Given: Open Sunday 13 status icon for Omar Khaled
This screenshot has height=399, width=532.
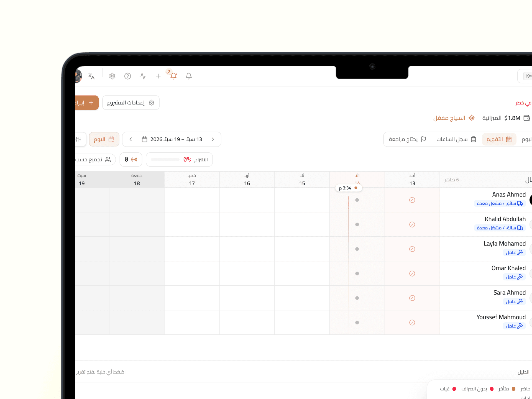Looking at the screenshot, I should 412,273.
